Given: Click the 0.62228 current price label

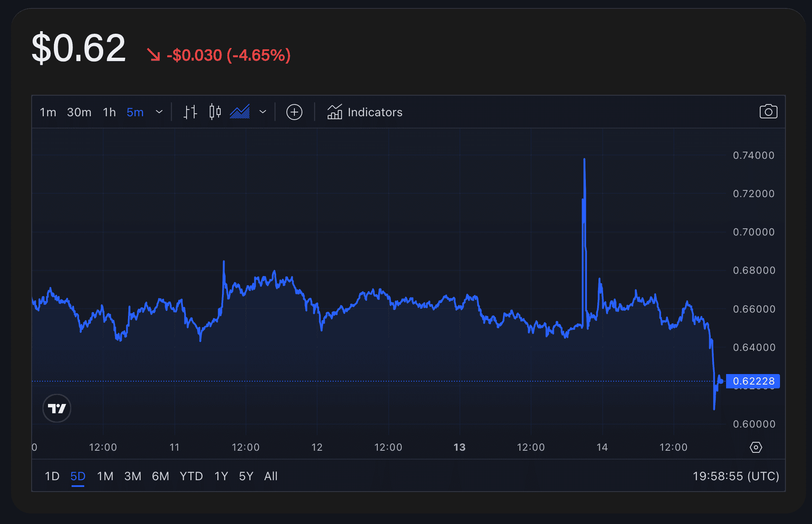Looking at the screenshot, I should pyautogui.click(x=753, y=381).
